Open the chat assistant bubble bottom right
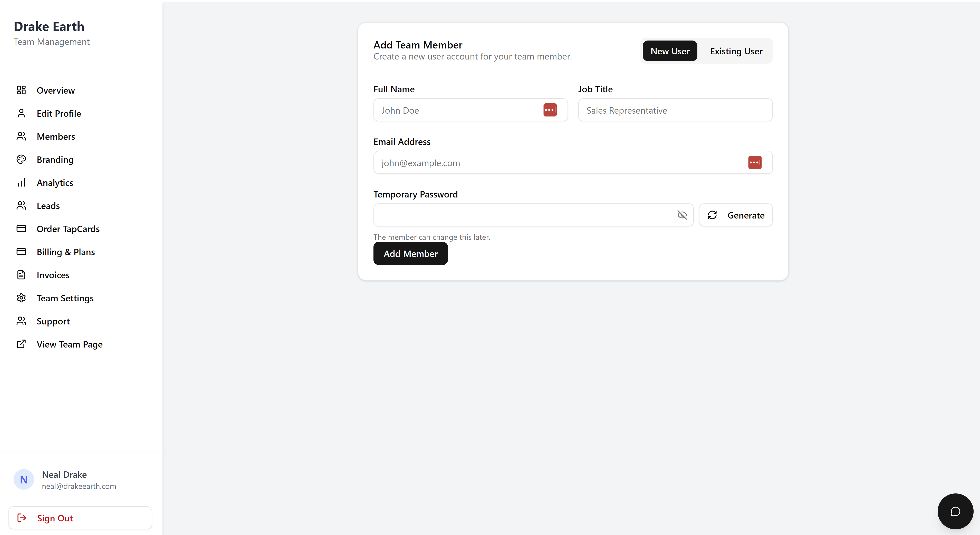The height and width of the screenshot is (535, 980). [x=955, y=511]
